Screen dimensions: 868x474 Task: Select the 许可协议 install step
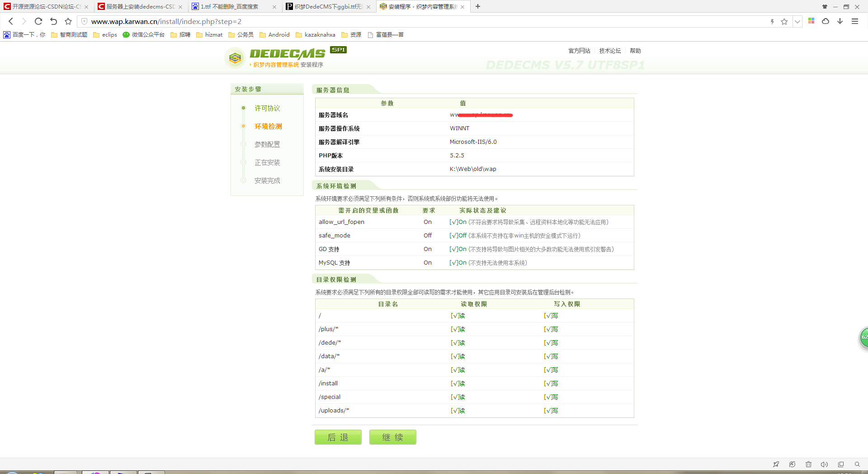tap(267, 108)
